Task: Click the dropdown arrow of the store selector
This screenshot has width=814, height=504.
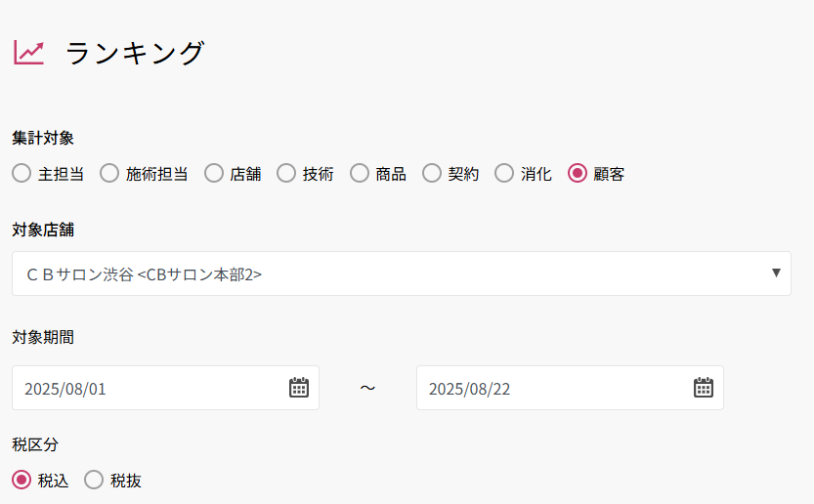Action: pos(776,273)
